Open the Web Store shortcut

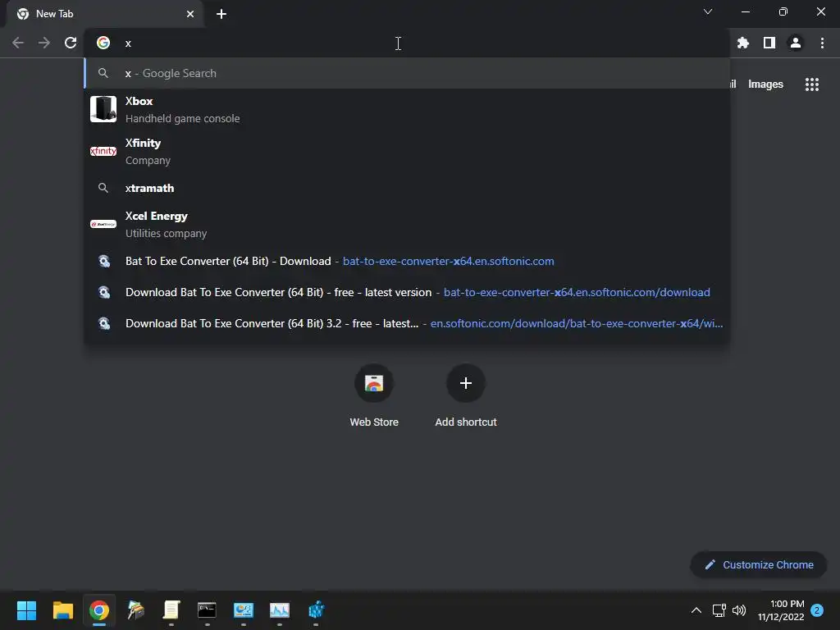click(x=374, y=395)
